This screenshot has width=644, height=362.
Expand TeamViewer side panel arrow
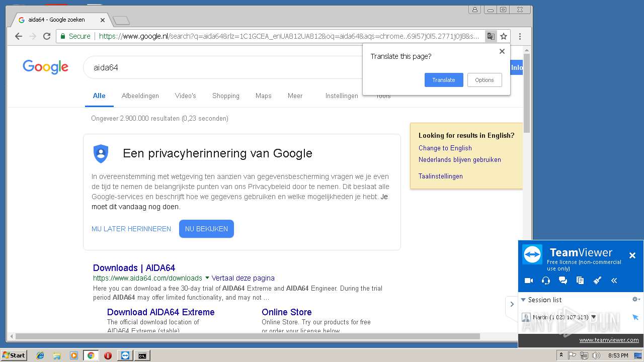(x=512, y=304)
